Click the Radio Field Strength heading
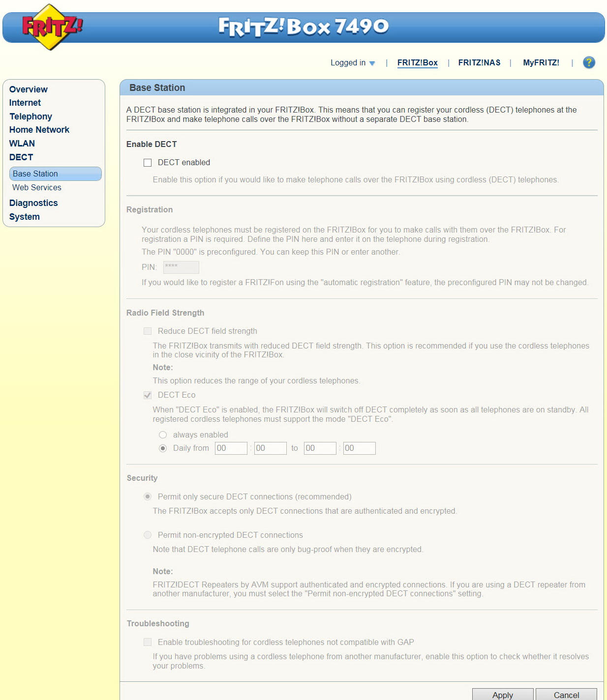This screenshot has width=607, height=700. pos(165,313)
